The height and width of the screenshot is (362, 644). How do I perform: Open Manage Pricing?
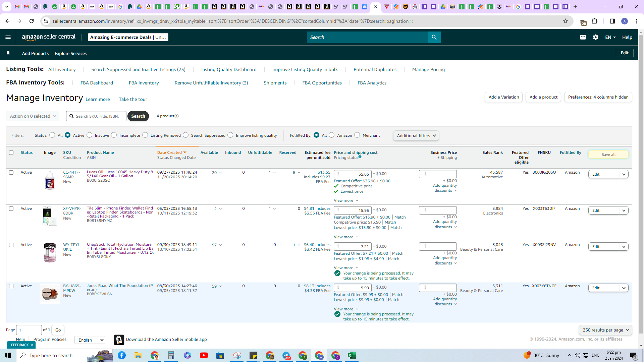(x=428, y=69)
